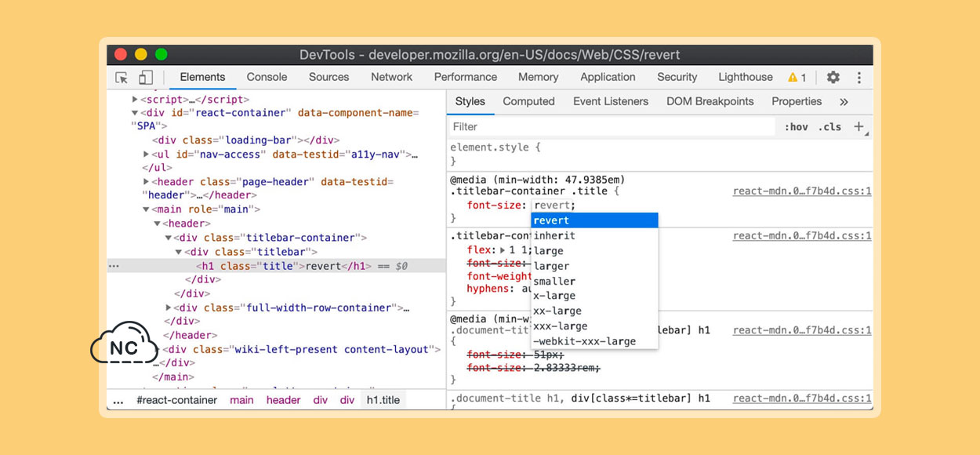
Task: Open stylesheet link for .titlebar-container .title rule
Action: [x=802, y=191]
